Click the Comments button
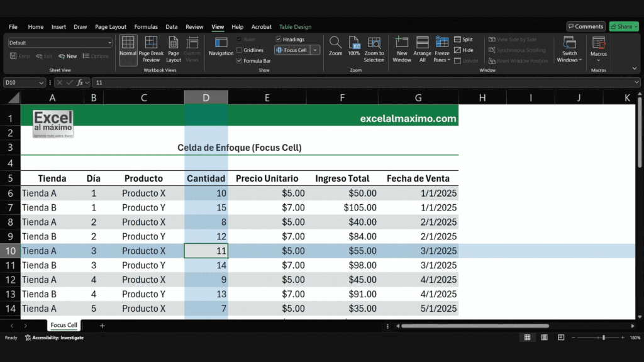This screenshot has height=362, width=644. tap(586, 26)
